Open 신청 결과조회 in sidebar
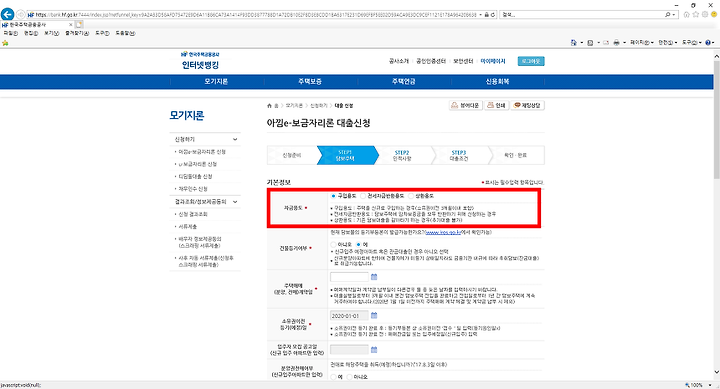Image resolution: width=720 pixels, height=389 pixels. click(x=193, y=214)
